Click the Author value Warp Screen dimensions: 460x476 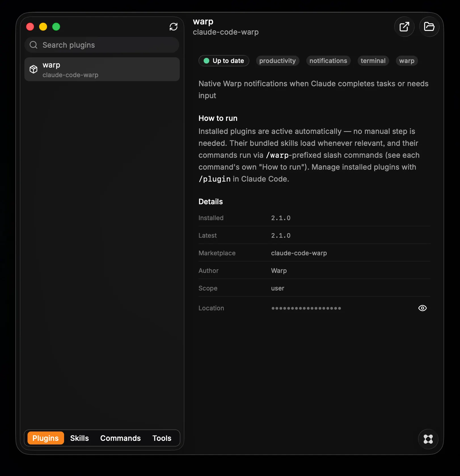point(278,271)
